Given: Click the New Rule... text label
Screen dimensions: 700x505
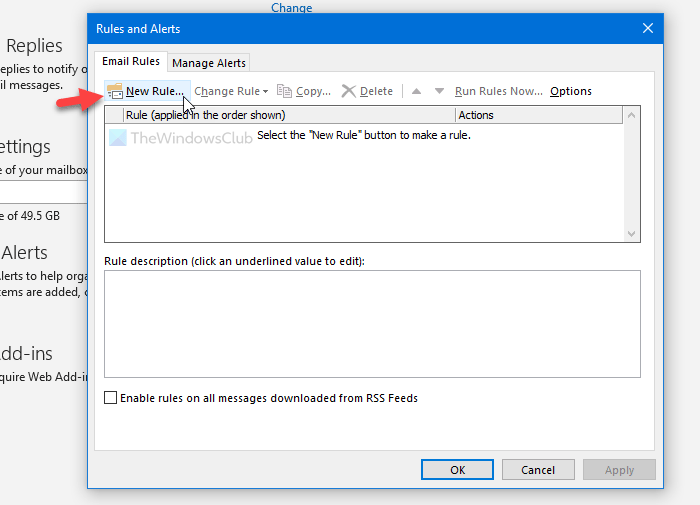Looking at the screenshot, I should click(x=154, y=91).
